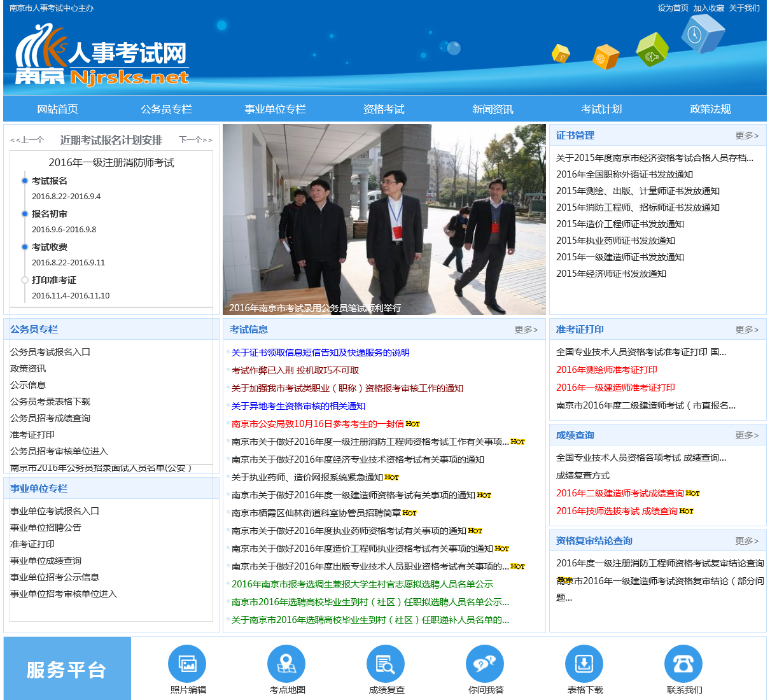Open 南京市栖霞区仙林街道科室协管员招聘简章
The image size is (770, 700).
coord(316,513)
